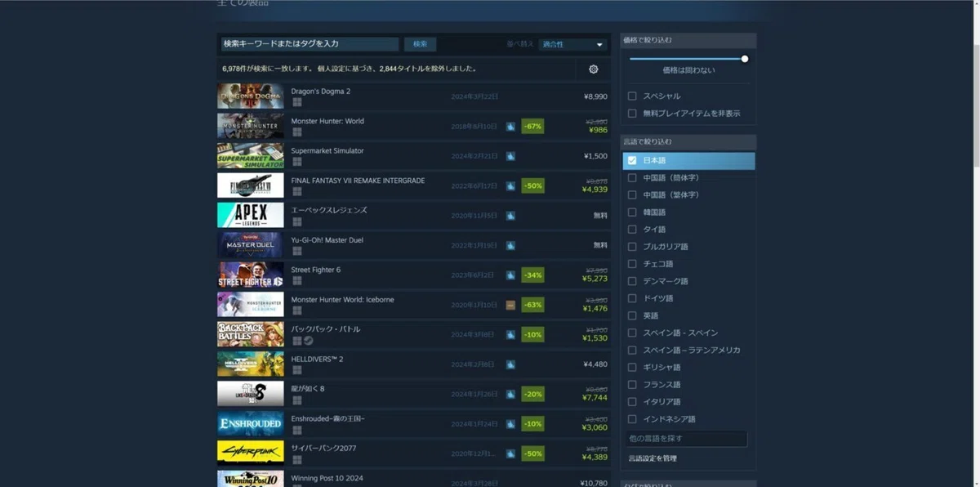This screenshot has height=487, width=980.
Task: Check the インドネシア語 language filter
Action: [632, 418]
